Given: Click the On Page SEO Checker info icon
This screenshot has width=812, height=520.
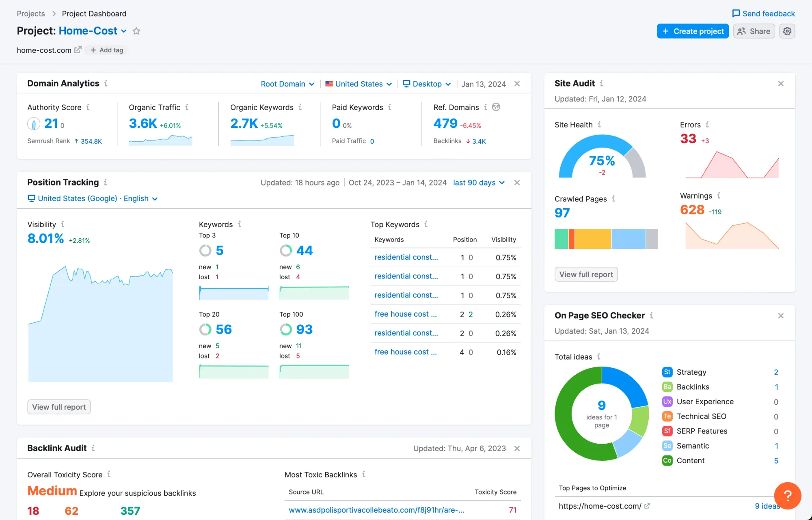Looking at the screenshot, I should pos(651,315).
